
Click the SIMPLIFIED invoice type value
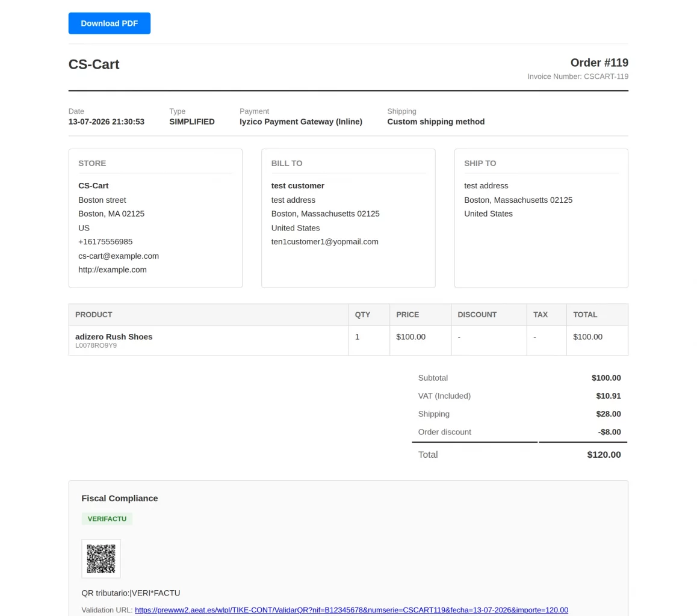192,122
